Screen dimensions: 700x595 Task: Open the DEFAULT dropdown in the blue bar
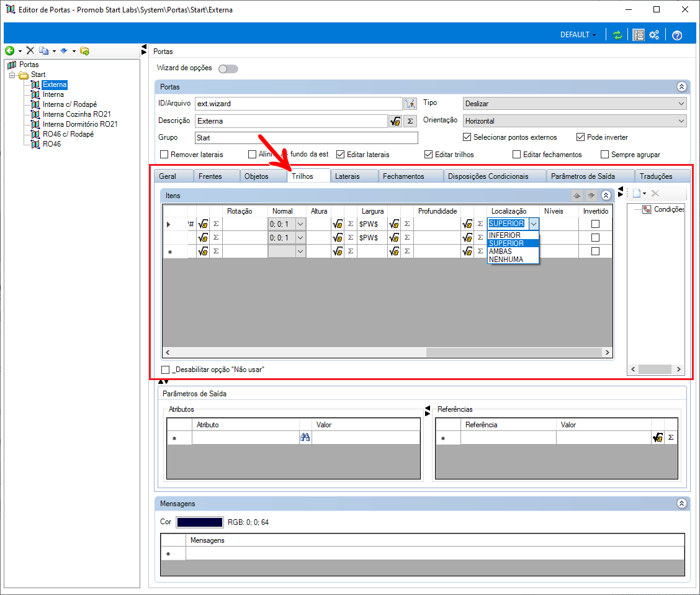[x=578, y=35]
